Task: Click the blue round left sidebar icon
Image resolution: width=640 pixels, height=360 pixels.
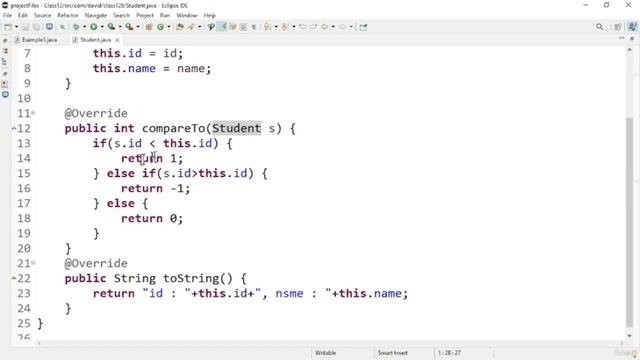Action: tap(5, 95)
